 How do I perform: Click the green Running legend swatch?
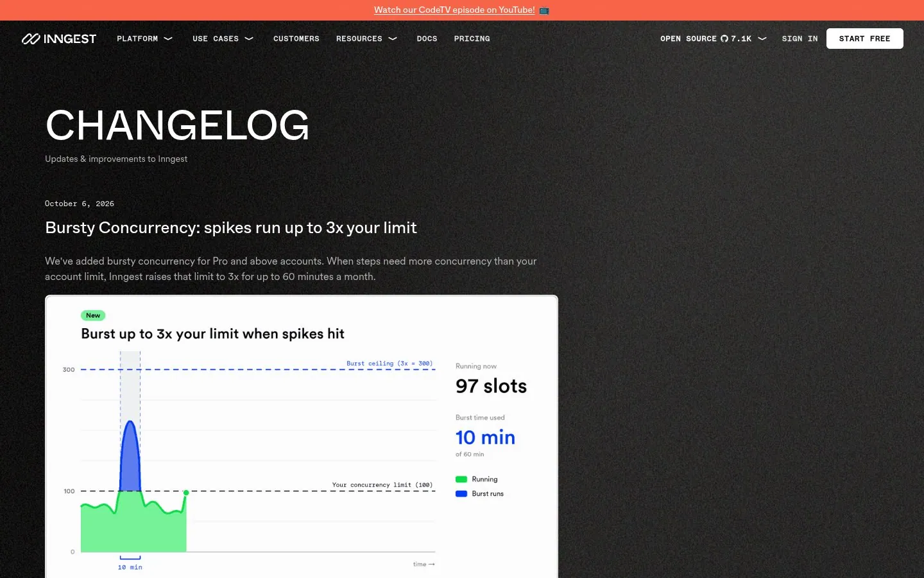pyautogui.click(x=461, y=479)
